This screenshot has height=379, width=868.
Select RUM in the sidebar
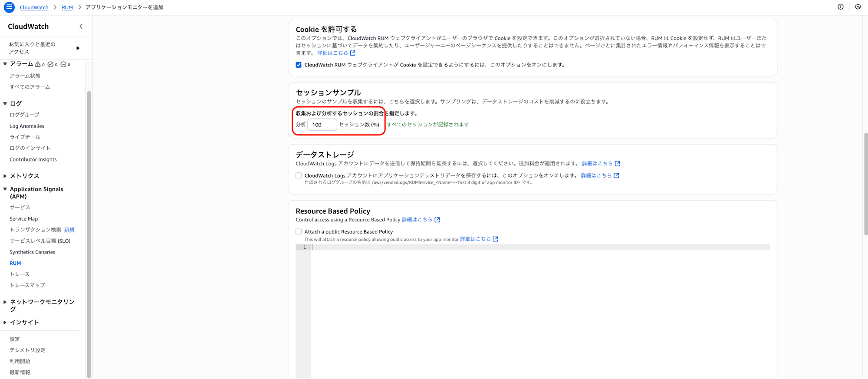pyautogui.click(x=15, y=264)
